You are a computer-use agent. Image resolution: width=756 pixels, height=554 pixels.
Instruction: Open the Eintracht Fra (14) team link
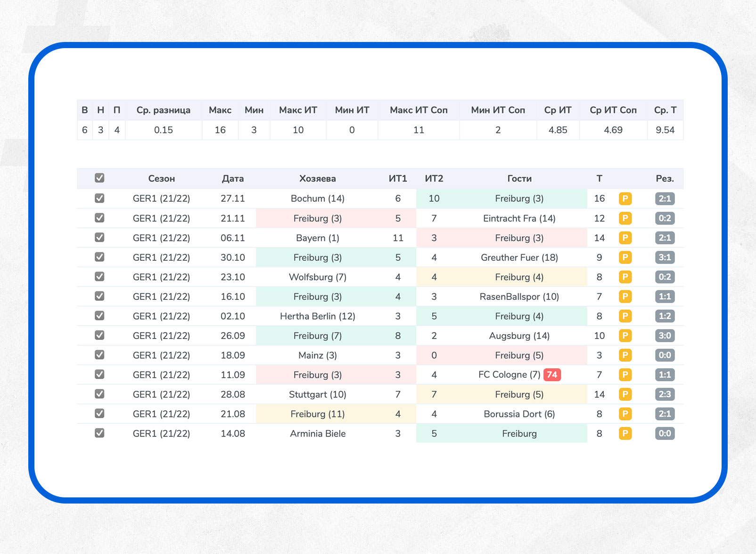click(519, 218)
